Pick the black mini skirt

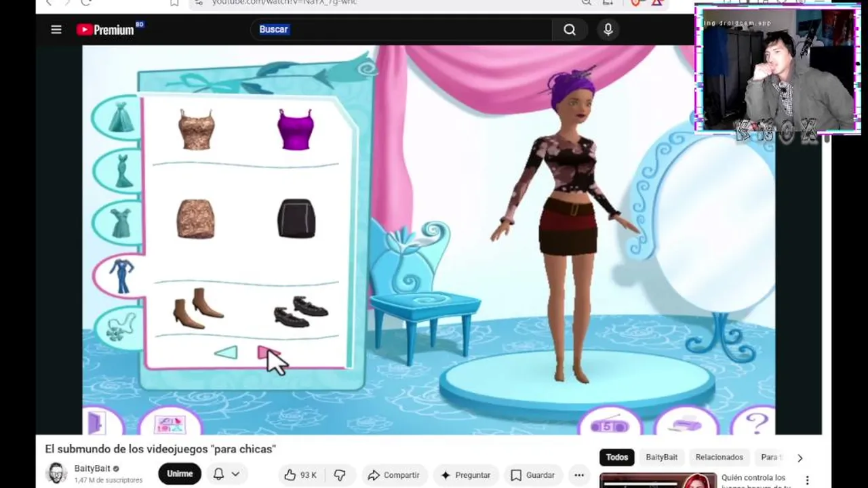coord(296,218)
